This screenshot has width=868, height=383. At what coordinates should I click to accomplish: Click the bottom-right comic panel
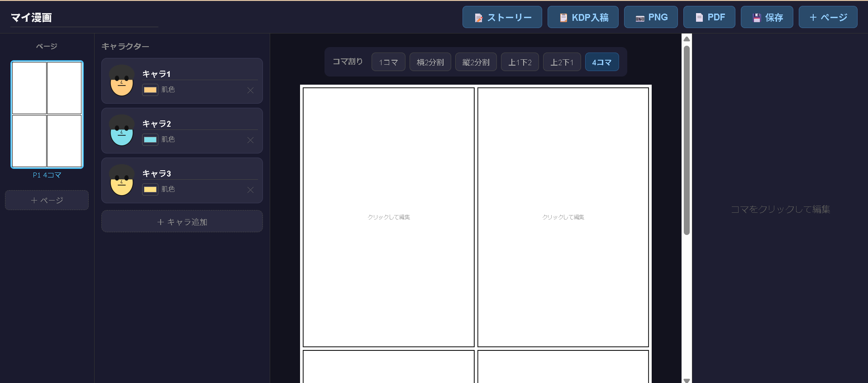tap(563, 367)
